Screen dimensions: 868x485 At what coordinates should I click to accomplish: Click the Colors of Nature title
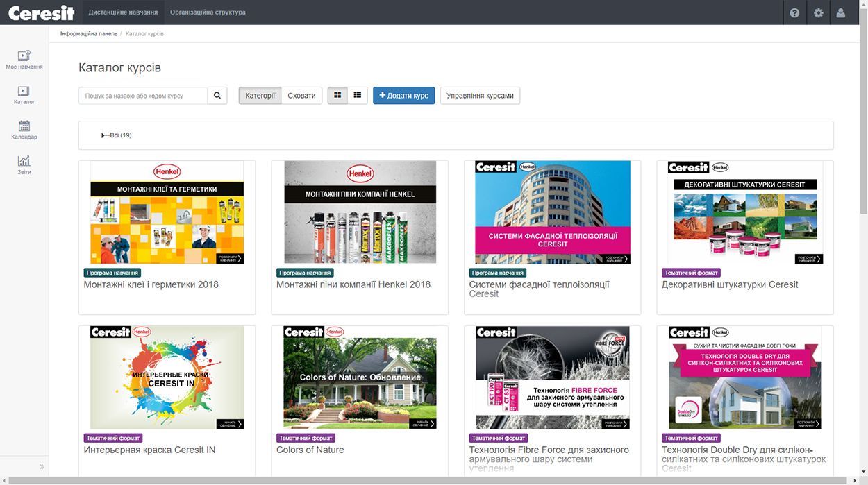pos(310,450)
